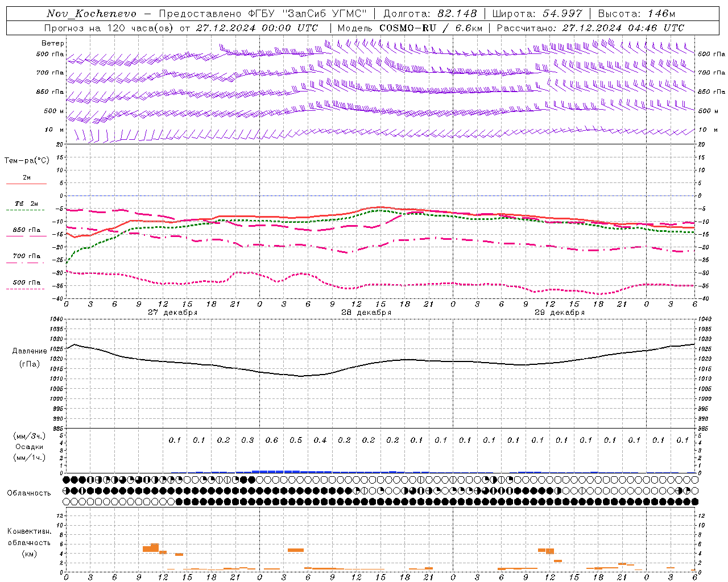
Task: Click the precipitation value 0.4
Action: tap(320, 440)
